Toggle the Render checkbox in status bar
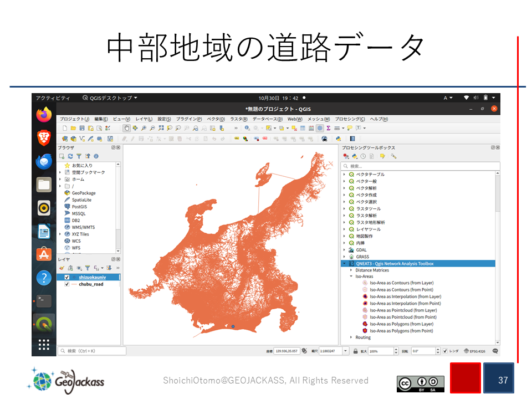Screen dimensions: 532x399 pos(445,351)
